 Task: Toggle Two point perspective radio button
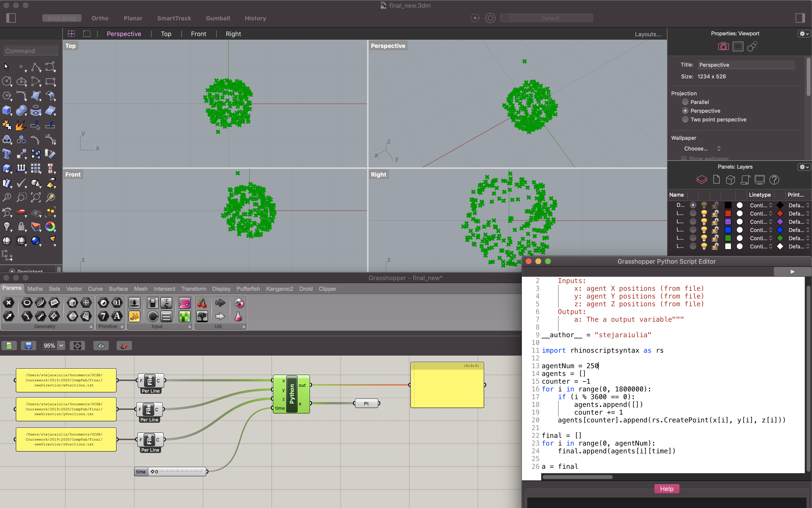[x=685, y=120]
